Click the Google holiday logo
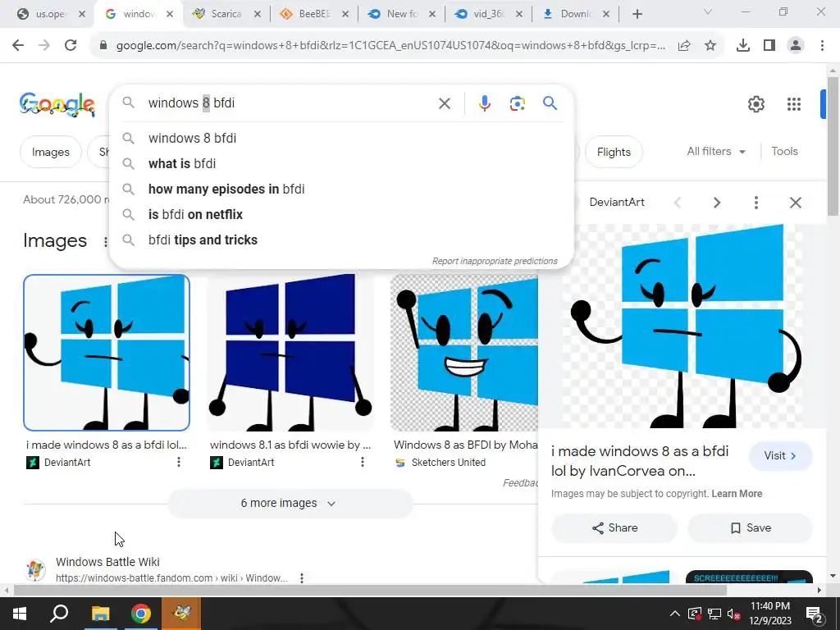The image size is (840, 630). point(57,104)
